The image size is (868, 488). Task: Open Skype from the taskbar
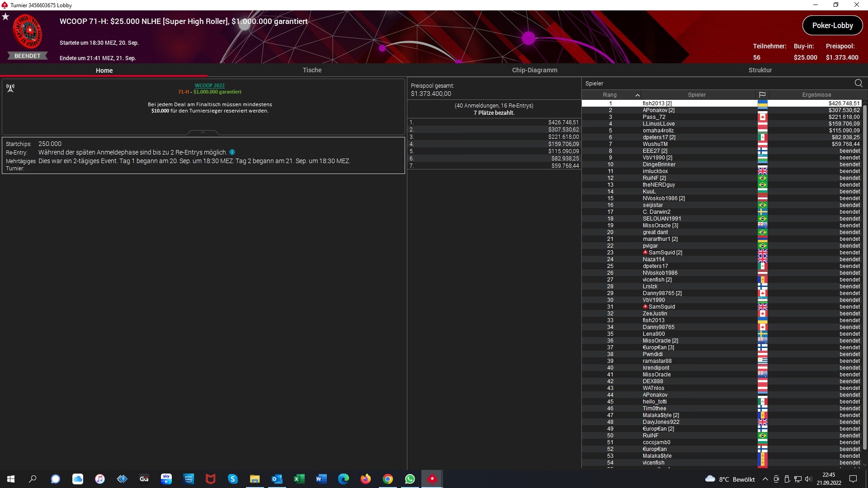pyautogui.click(x=233, y=479)
